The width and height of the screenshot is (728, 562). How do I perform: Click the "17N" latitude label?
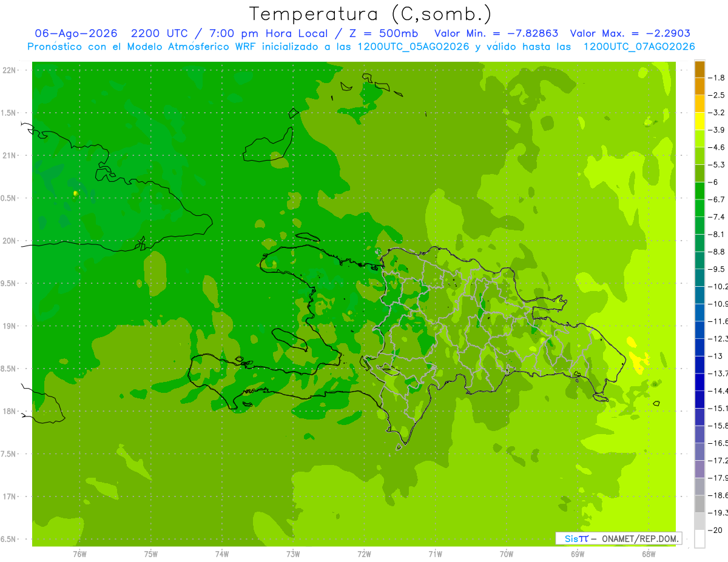[x=9, y=497]
